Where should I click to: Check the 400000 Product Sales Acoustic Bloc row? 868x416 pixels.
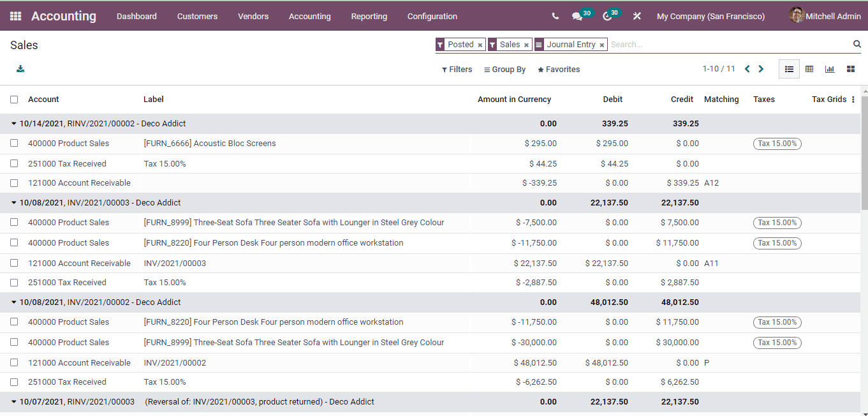coord(14,143)
